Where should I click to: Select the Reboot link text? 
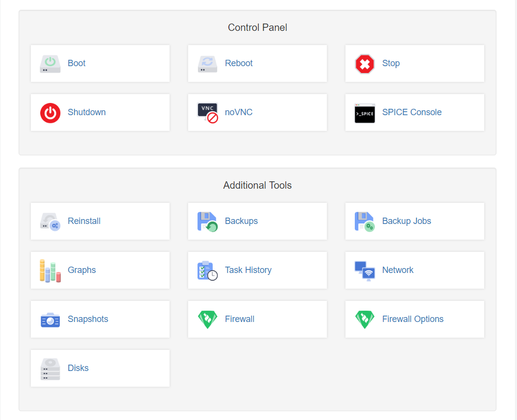(239, 63)
